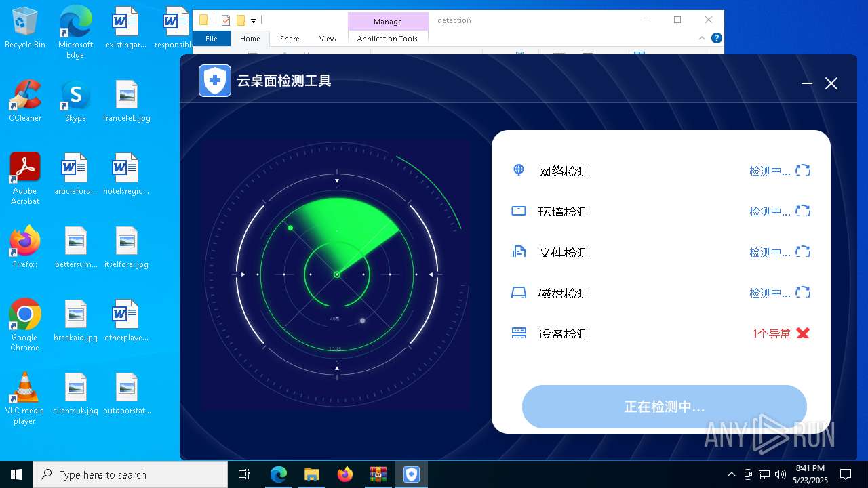Open Firefox desktop shortcut

25,247
